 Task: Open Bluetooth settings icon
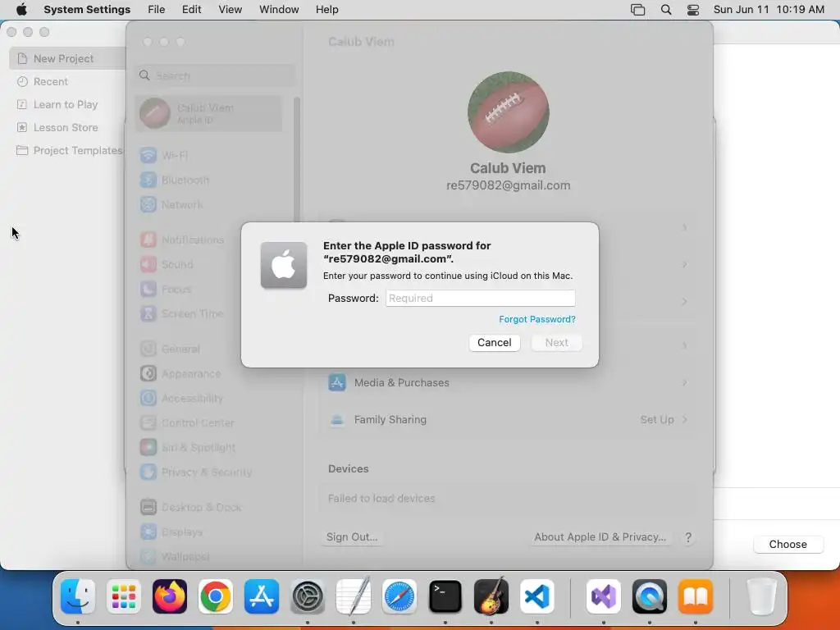[148, 180]
